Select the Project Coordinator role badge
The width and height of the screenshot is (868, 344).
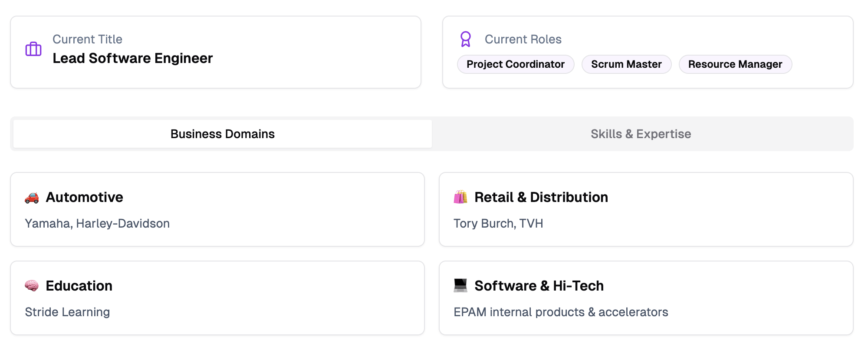516,64
